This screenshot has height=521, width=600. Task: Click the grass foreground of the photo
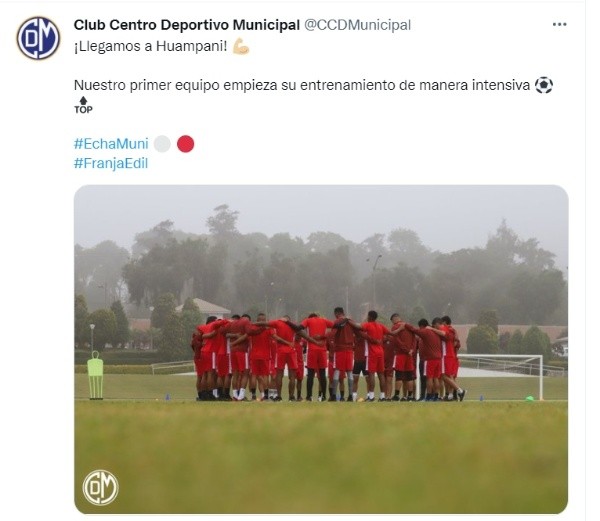(x=321, y=455)
